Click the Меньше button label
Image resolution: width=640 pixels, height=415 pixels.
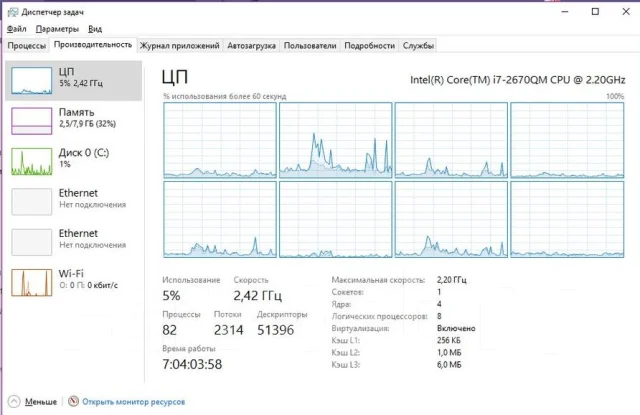[41, 402]
